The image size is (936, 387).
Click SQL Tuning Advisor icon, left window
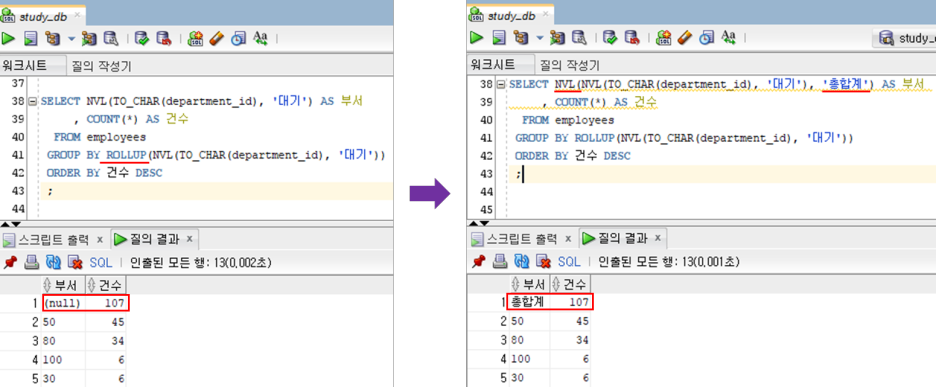click(x=111, y=39)
